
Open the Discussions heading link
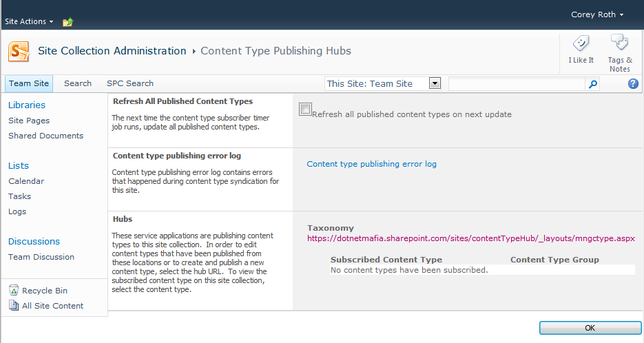coord(34,242)
